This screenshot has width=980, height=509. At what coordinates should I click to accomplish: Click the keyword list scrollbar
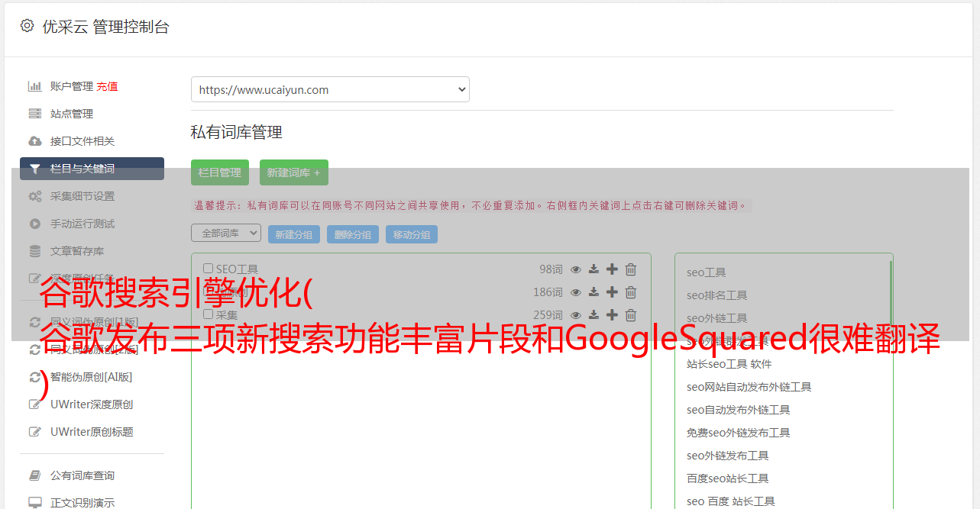[891, 294]
